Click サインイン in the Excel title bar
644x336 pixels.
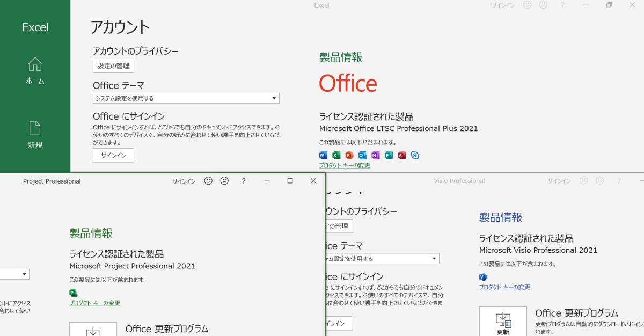tap(503, 5)
